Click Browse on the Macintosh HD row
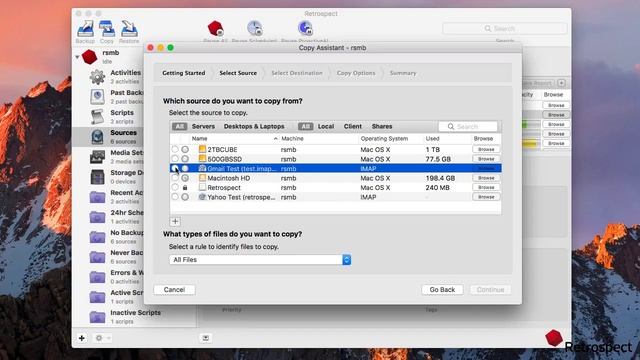The width and height of the screenshot is (640, 360). pyautogui.click(x=486, y=178)
